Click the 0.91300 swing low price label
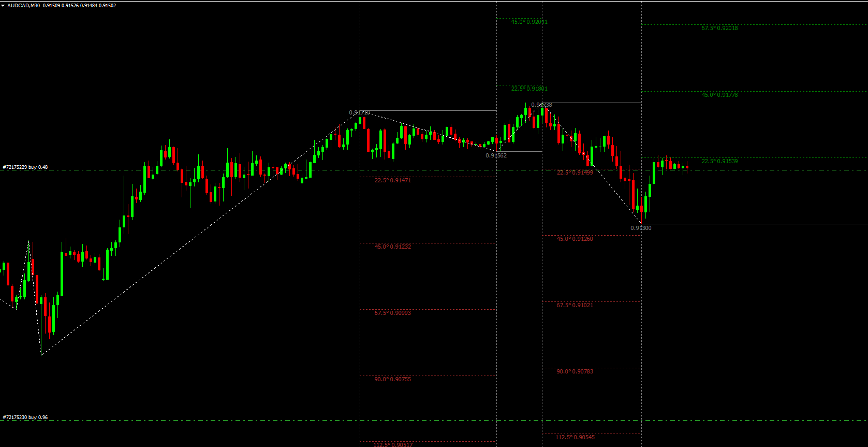 [641, 228]
